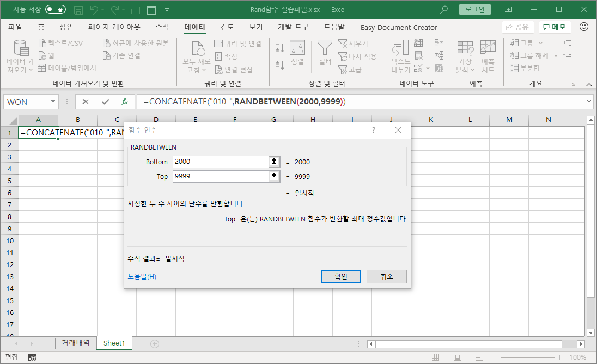This screenshot has width=597, height=364.
Task: Switch to 거래내역 sheet tab
Action: [x=75, y=343]
